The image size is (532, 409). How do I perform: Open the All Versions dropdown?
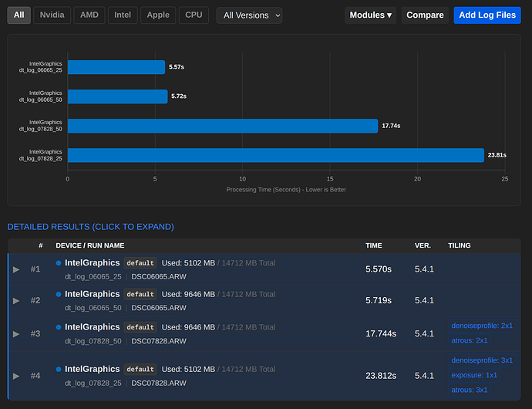tap(249, 15)
